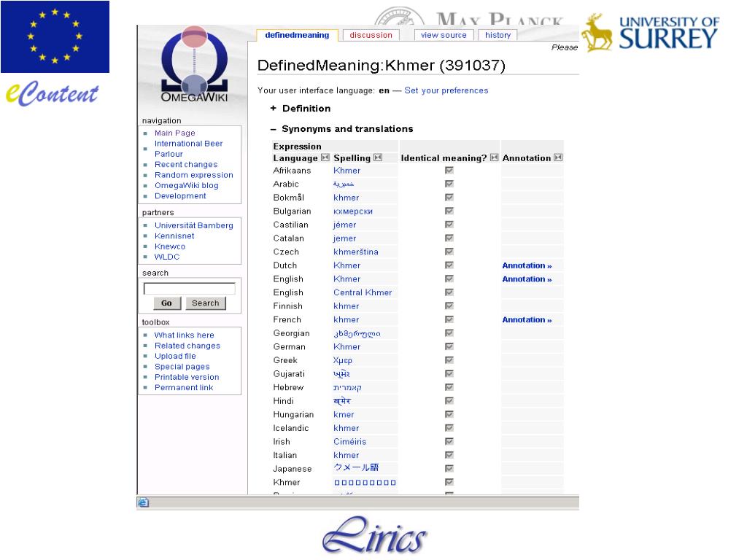Go to Main Page link
Image resolution: width=747 pixels, height=560 pixels.
point(174,133)
